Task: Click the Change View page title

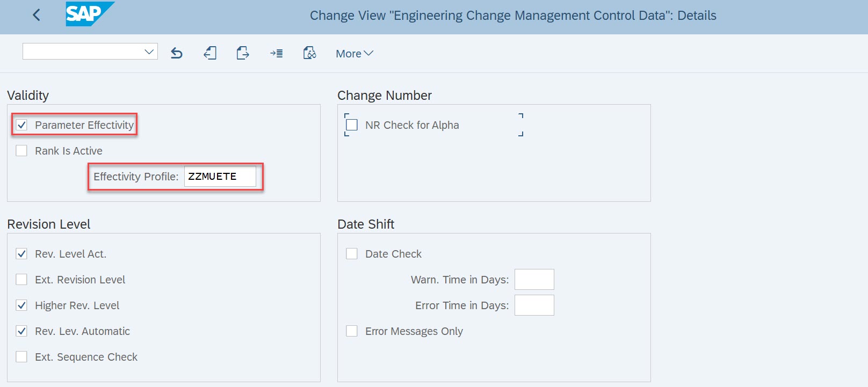Action: coord(513,16)
